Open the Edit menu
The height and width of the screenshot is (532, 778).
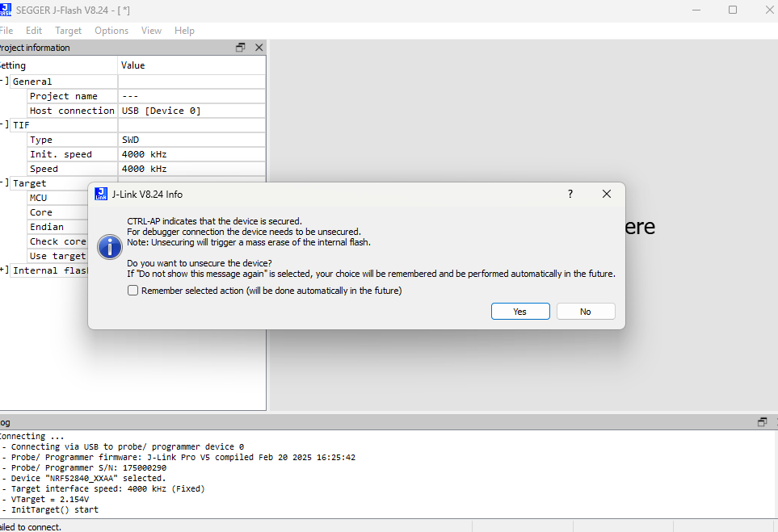click(x=34, y=31)
